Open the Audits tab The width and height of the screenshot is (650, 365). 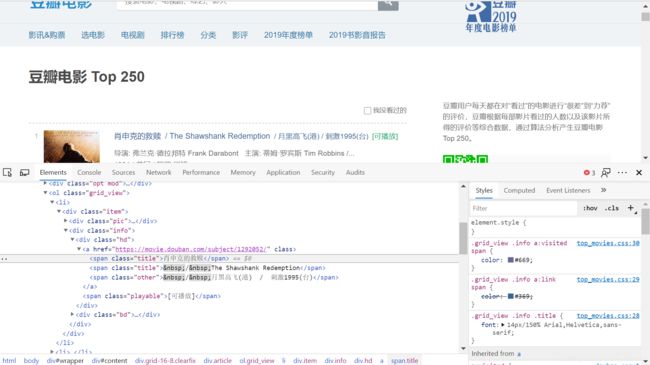point(355,173)
